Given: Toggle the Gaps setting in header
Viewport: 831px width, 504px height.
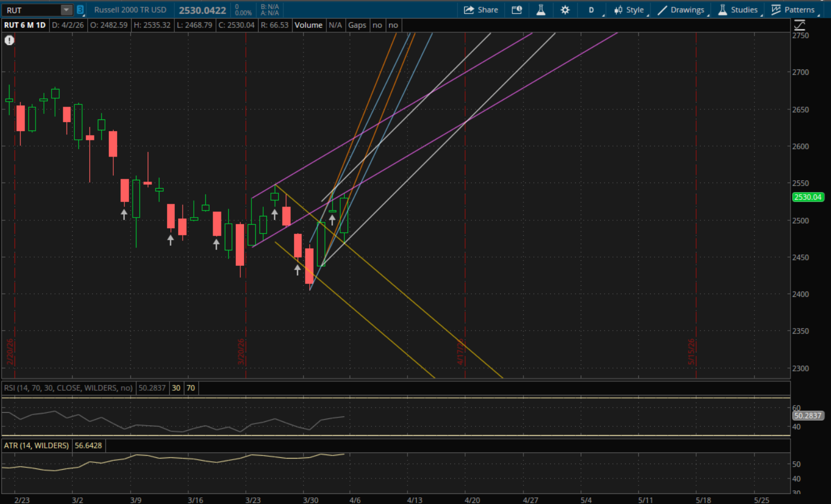Looking at the screenshot, I should tap(357, 25).
